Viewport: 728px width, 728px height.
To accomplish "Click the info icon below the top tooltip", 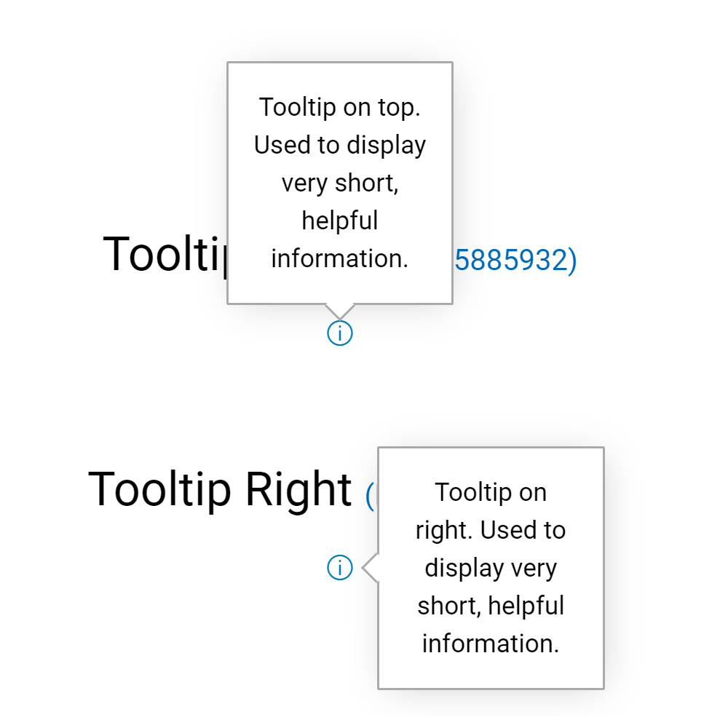I will (340, 333).
